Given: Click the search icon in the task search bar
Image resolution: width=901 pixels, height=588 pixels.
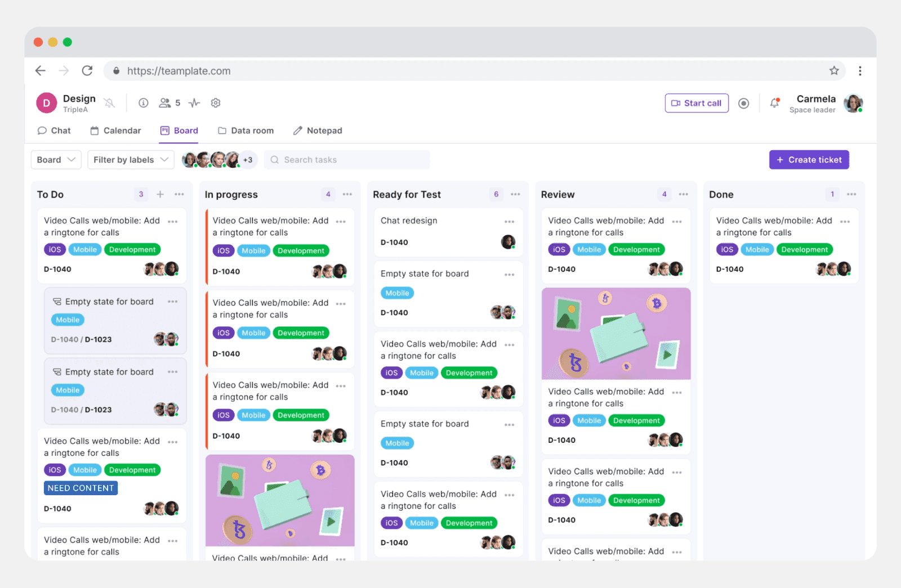Looking at the screenshot, I should point(274,159).
